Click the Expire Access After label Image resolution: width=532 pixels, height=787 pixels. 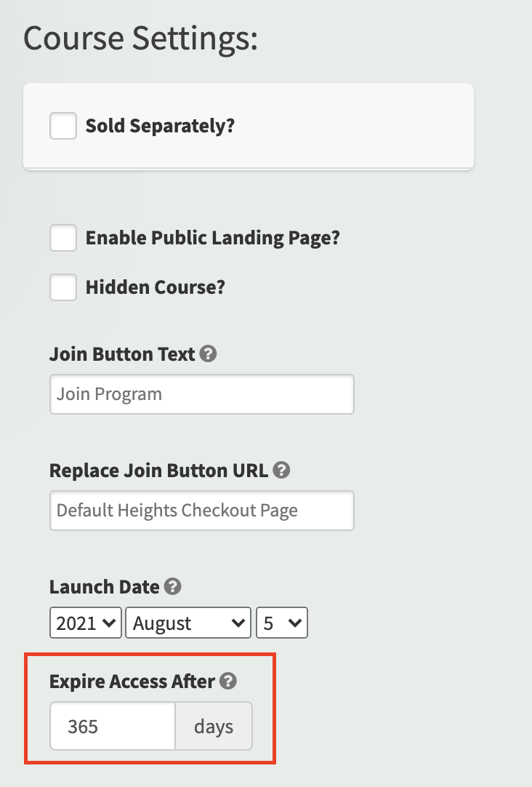click(x=132, y=682)
